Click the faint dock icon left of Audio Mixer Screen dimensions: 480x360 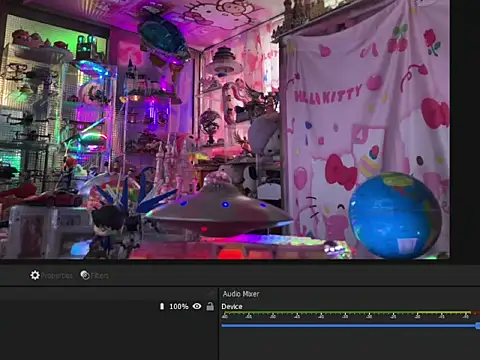click(x=210, y=293)
